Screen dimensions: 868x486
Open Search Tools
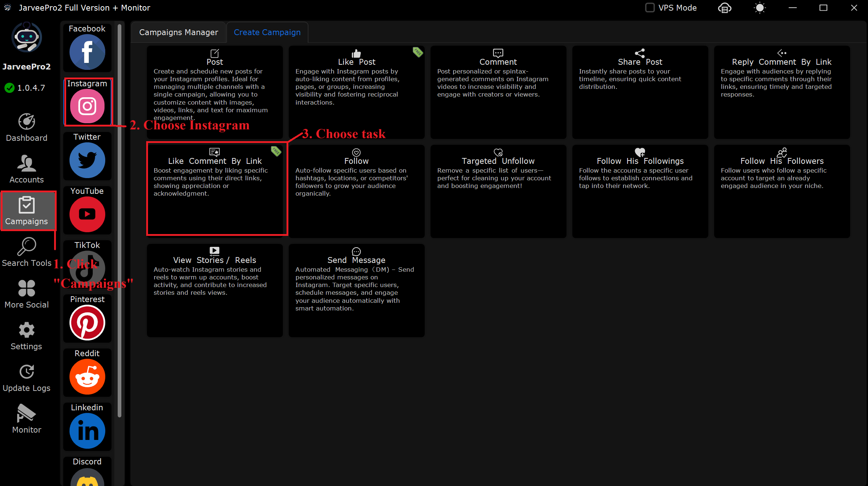click(27, 253)
